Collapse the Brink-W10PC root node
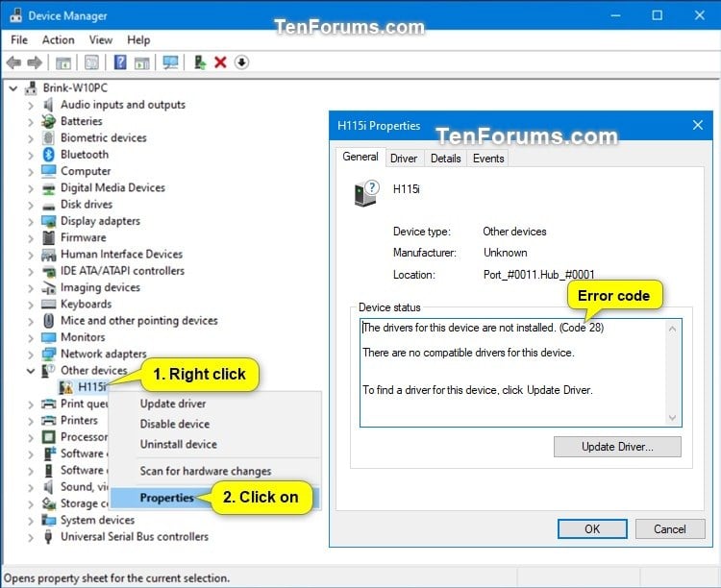Screen dimensions: 721x588 (x=13, y=87)
